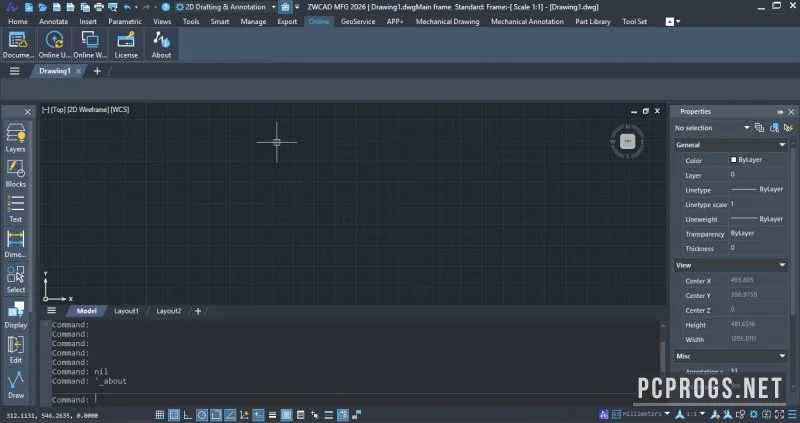Toggle Polar tracking in status bar
Viewport: 800px width, 423px height.
coord(202,415)
